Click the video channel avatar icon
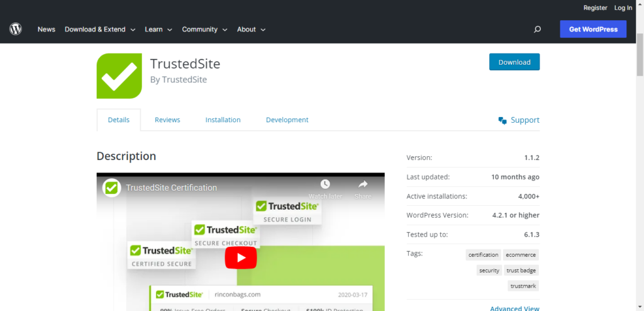 (112, 188)
